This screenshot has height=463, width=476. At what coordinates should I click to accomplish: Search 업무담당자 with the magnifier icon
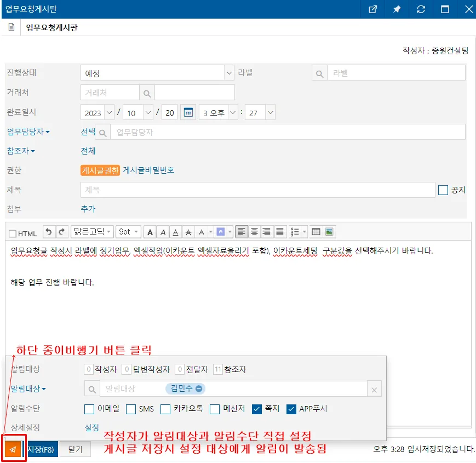pyautogui.click(x=102, y=133)
